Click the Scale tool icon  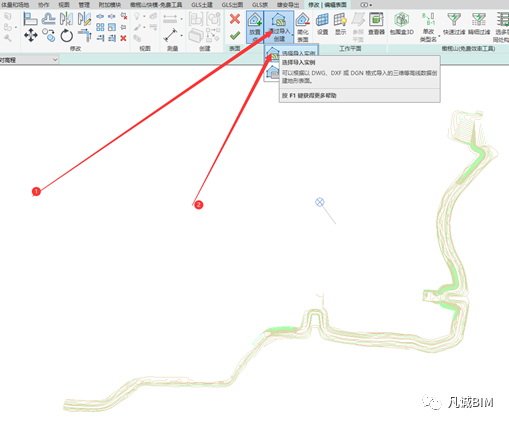point(112,27)
